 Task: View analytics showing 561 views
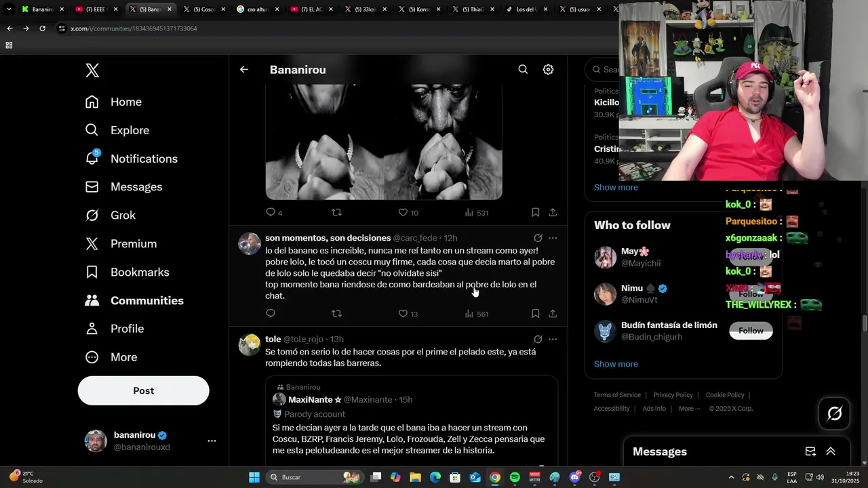477,313
